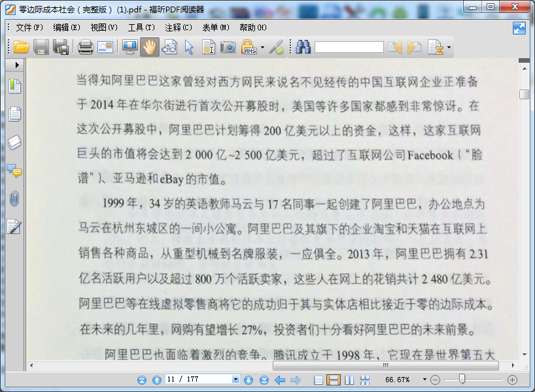This screenshot has width=535, height=392.
Task: Print the document with the printer icon
Action: [x=85, y=47]
